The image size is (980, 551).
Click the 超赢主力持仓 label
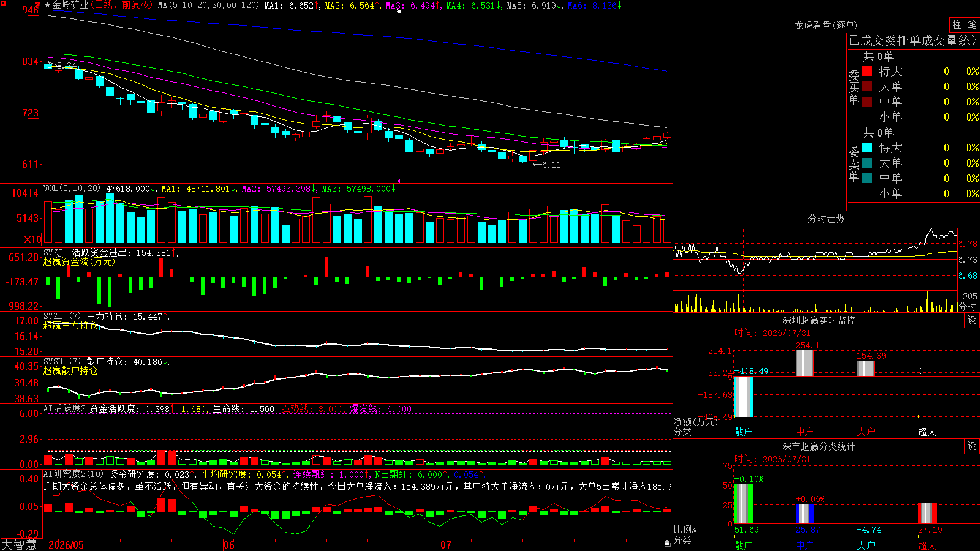[x=70, y=326]
